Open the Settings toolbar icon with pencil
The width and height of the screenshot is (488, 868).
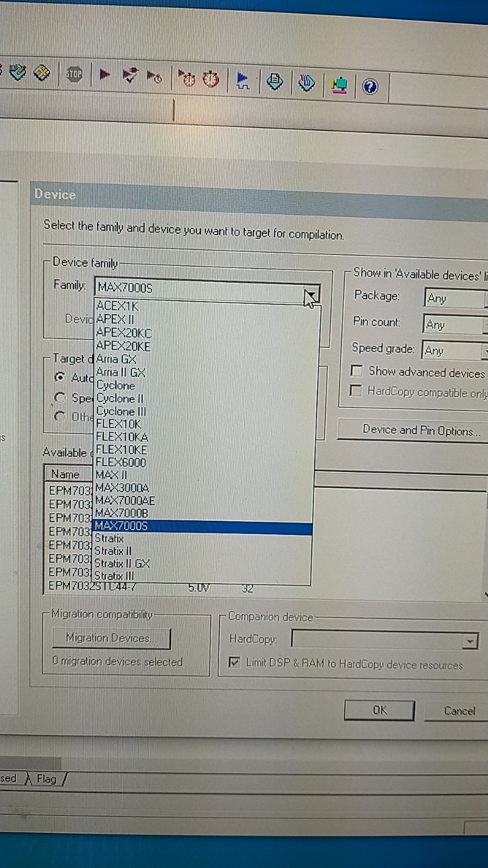pyautogui.click(x=17, y=72)
